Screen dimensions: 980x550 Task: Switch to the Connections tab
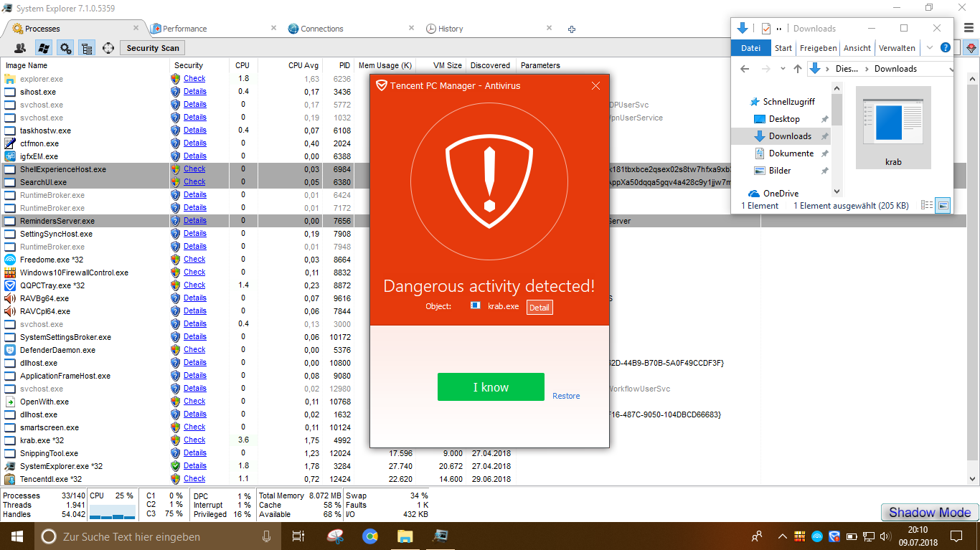click(322, 29)
